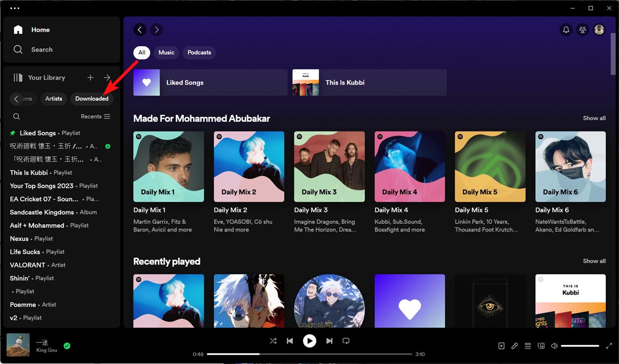
Task: Open the play Queue
Action: pos(527,345)
